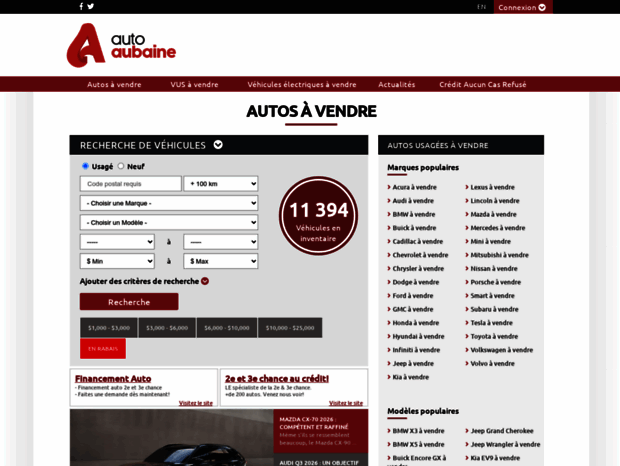The width and height of the screenshot is (620, 466).
Task: Open Chevrolet à vendre link
Action: point(420,255)
